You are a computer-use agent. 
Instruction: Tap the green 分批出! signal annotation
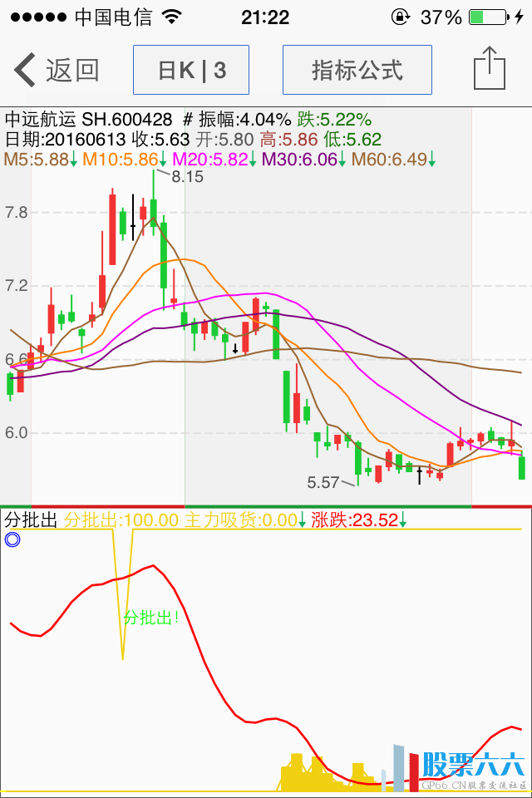click(151, 618)
